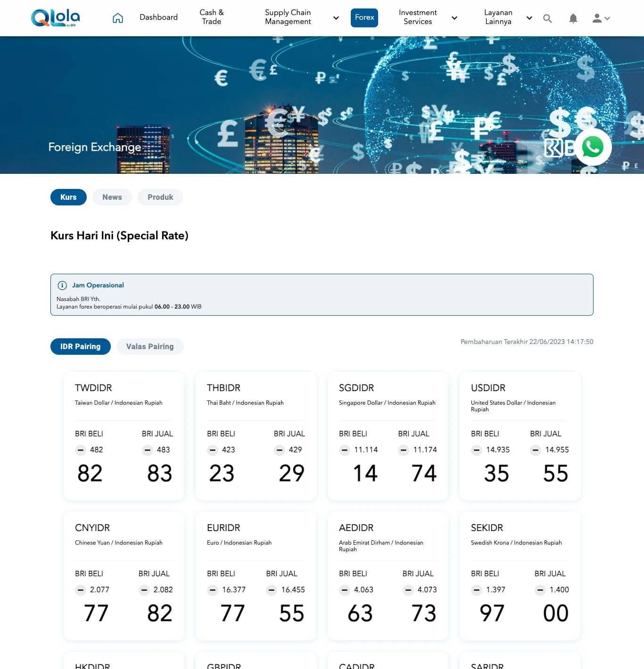Click SGDIDR card heading
Viewport: 644px width, 669px height.
[x=356, y=388]
